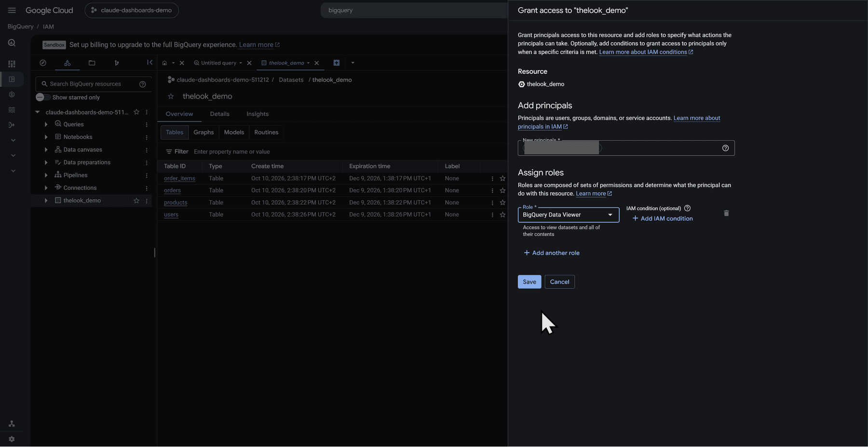This screenshot has width=868, height=447.
Task: Open the tab overflow dropdown after the plus icon
Action: point(353,63)
